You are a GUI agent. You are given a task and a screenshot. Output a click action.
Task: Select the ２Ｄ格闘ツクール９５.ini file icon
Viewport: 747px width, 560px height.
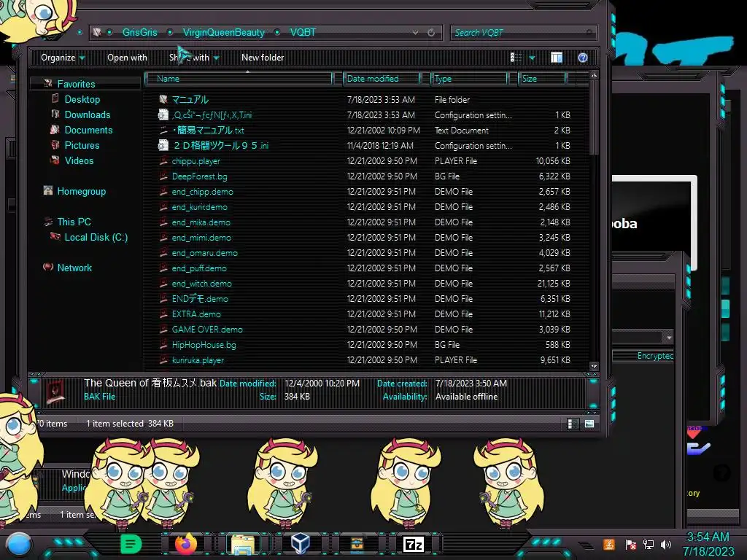click(163, 145)
